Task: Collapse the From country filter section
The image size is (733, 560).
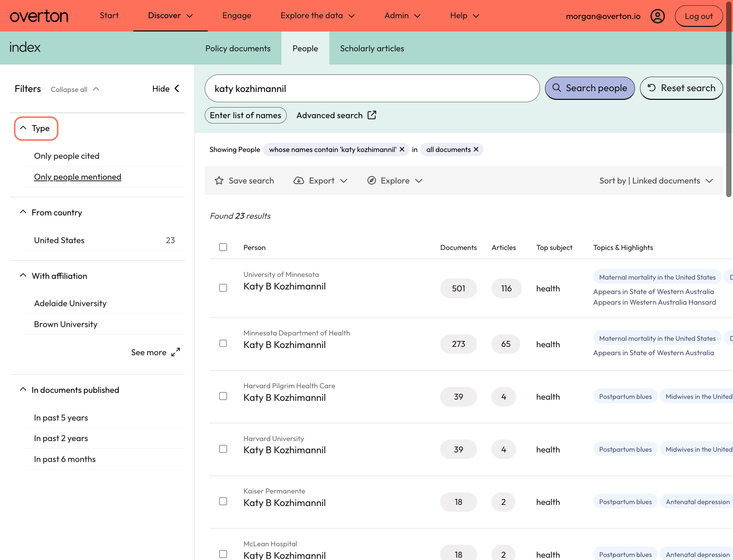Action: (51, 213)
